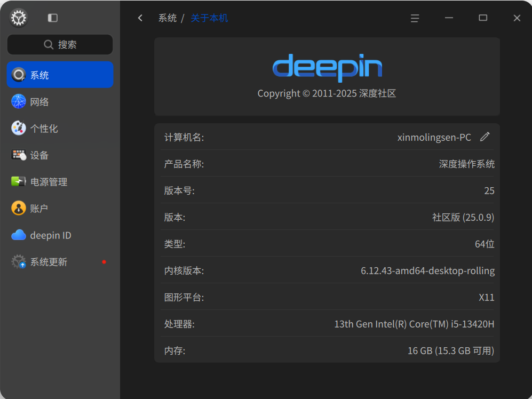Close the Control Center window
The image size is (532, 399).
[x=517, y=18]
